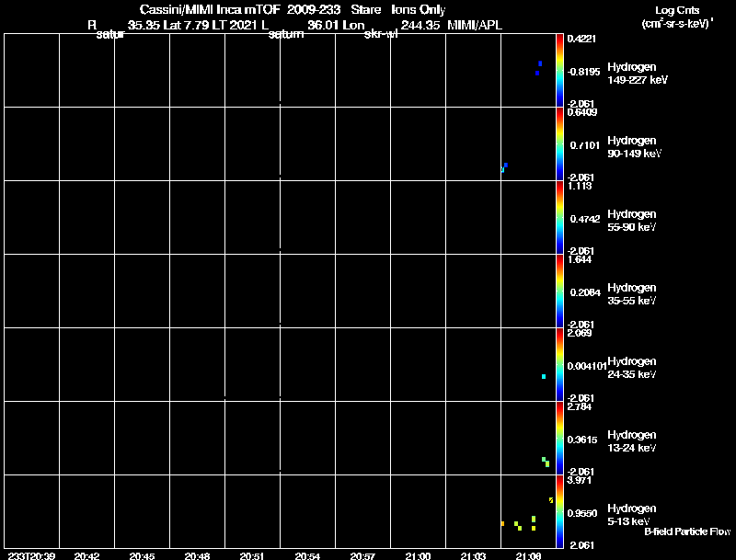This screenshot has width=736, height=560.
Task: Click 'Hydrogen 149-227 keV' panel label
Action: click(x=638, y=74)
